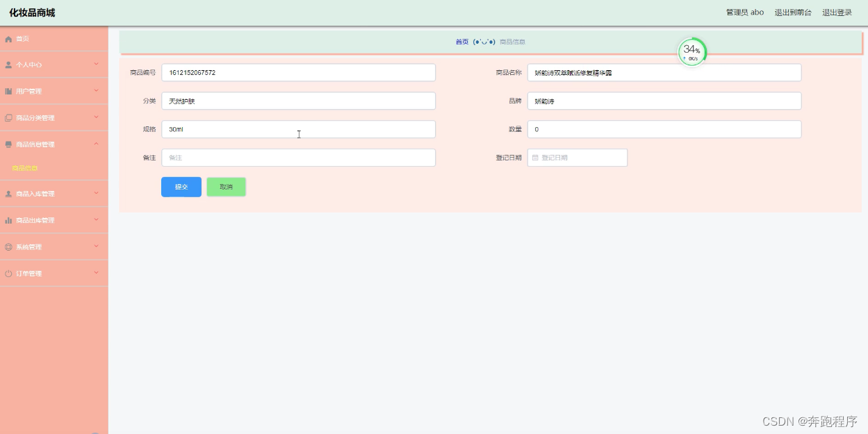
Task: Click 退出登录 in the header
Action: click(837, 12)
